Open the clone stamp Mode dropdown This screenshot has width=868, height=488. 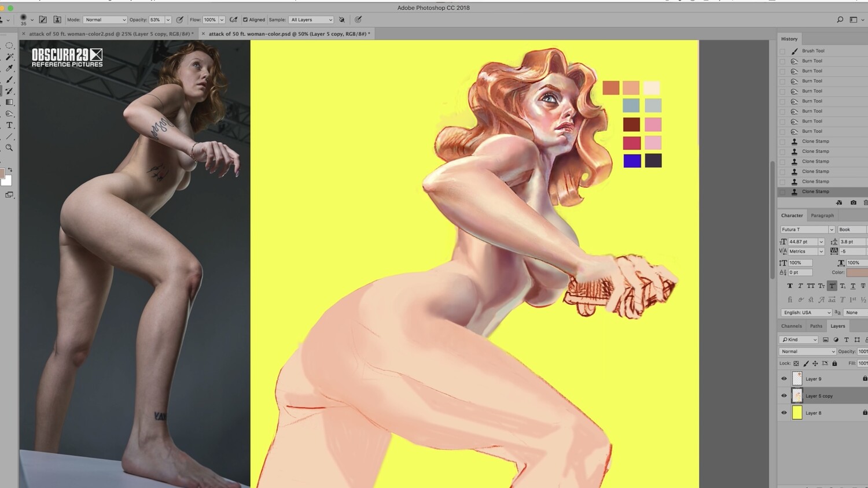coord(105,20)
